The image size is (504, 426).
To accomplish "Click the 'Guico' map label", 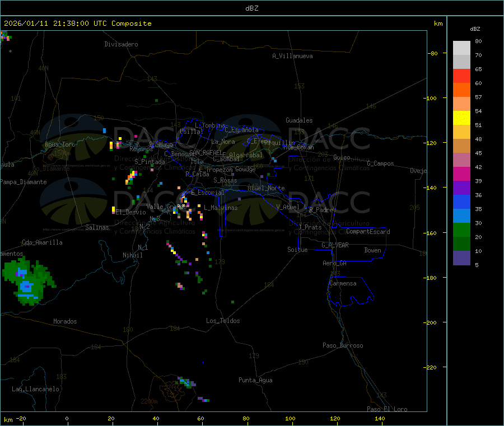I will (342, 157).
